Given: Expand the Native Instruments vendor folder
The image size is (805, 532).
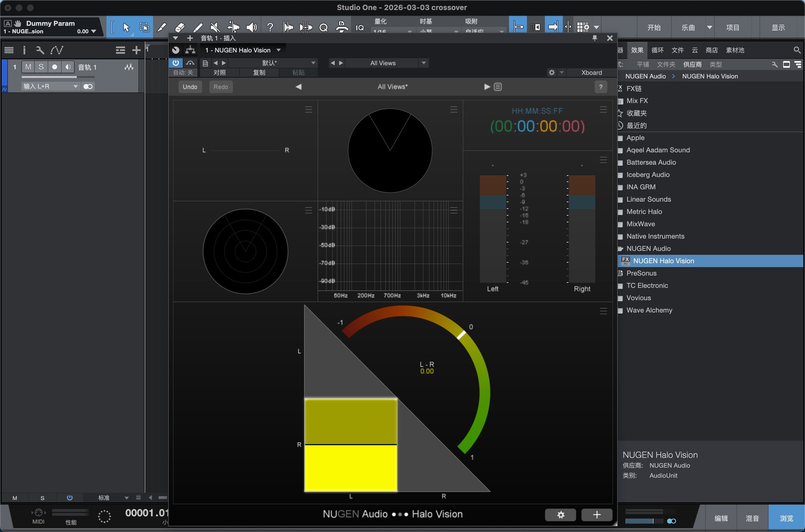Looking at the screenshot, I should click(x=655, y=236).
